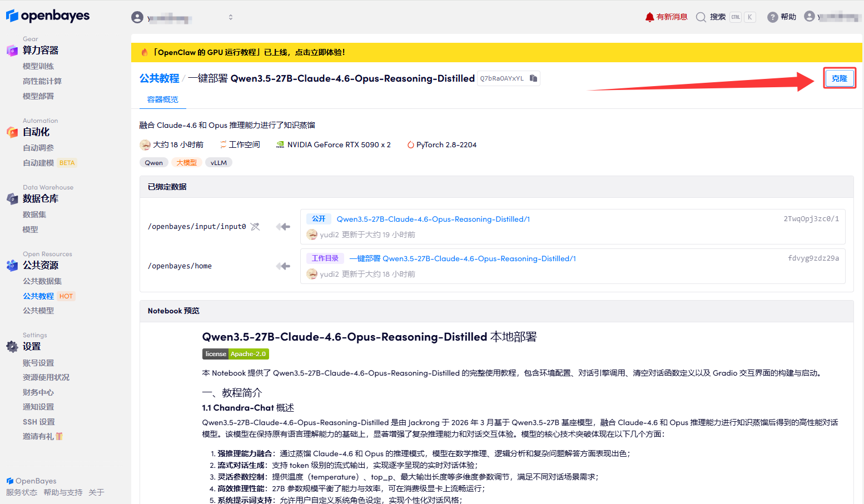Click the 关于 footer link
Screen dimensions: 864x504
[96, 492]
